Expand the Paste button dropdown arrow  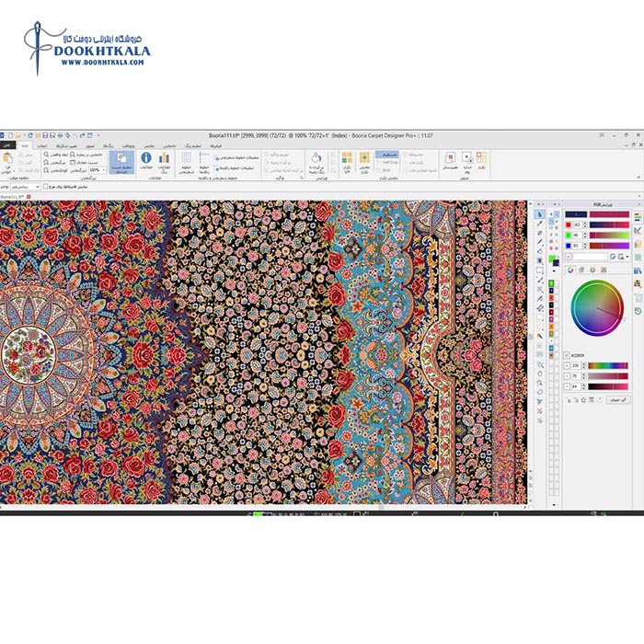(14, 171)
